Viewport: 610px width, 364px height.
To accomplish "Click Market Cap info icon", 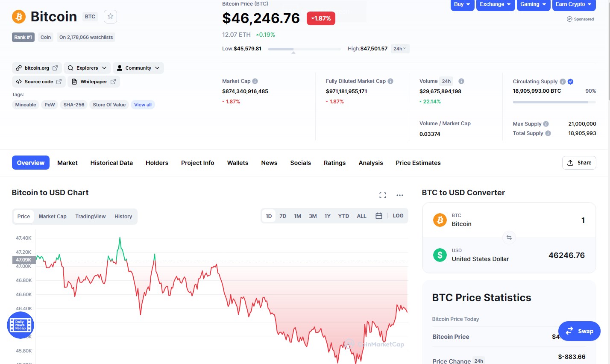I will [255, 81].
